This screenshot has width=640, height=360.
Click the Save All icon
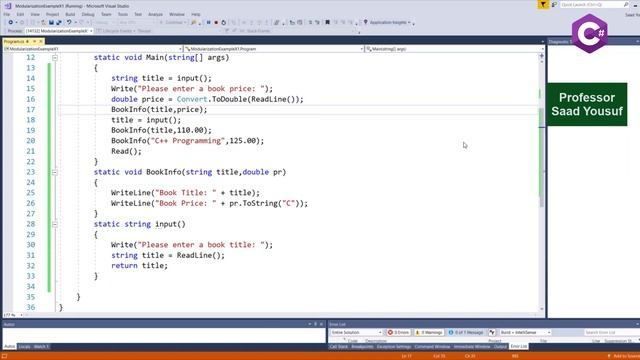tap(58, 22)
